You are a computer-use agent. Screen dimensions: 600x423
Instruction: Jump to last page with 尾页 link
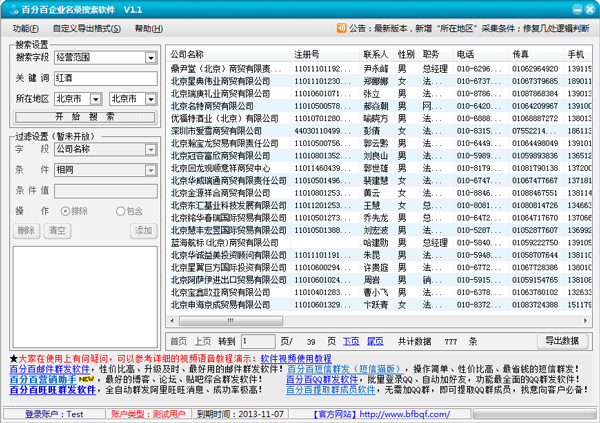coord(375,341)
